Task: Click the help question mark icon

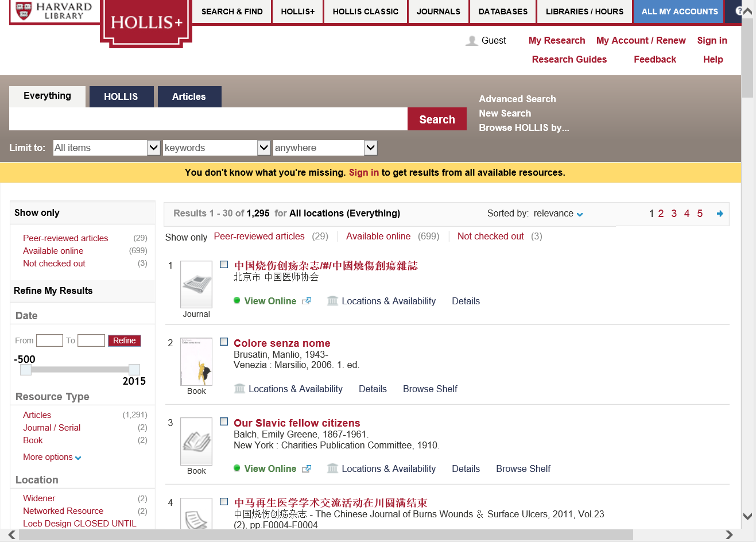Action: (x=740, y=11)
